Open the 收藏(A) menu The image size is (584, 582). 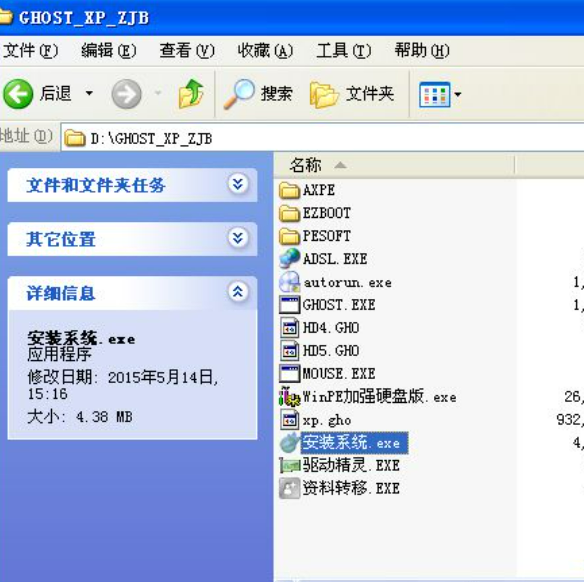point(265,51)
